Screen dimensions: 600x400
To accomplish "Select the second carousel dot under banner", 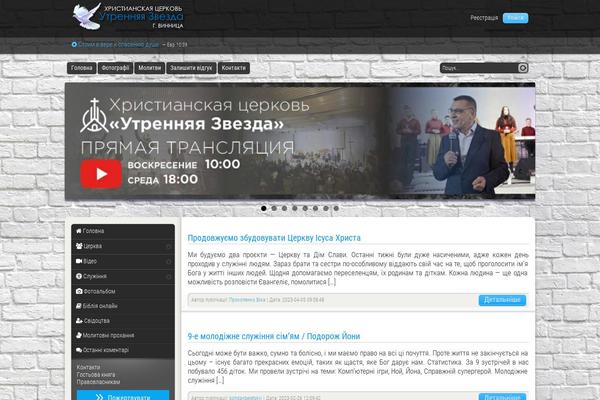I will coord(274,208).
